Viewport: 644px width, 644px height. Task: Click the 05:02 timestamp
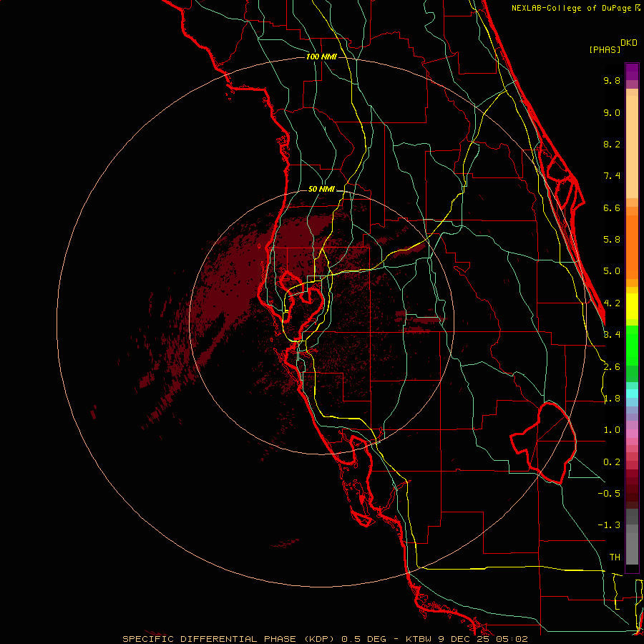(512, 639)
